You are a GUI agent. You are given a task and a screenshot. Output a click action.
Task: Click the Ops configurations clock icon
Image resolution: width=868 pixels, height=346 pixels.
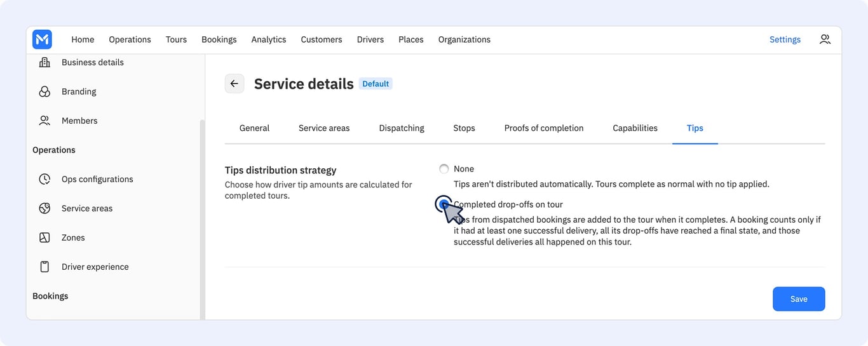click(x=44, y=179)
